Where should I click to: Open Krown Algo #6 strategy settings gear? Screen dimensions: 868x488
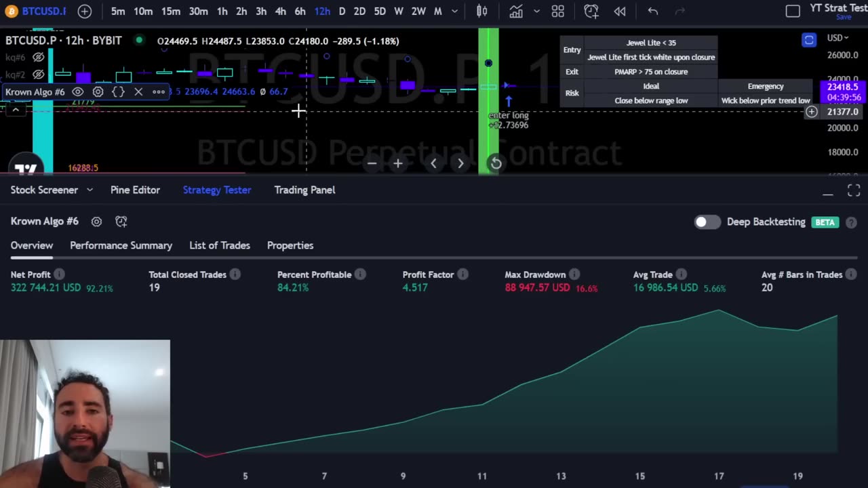(96, 222)
